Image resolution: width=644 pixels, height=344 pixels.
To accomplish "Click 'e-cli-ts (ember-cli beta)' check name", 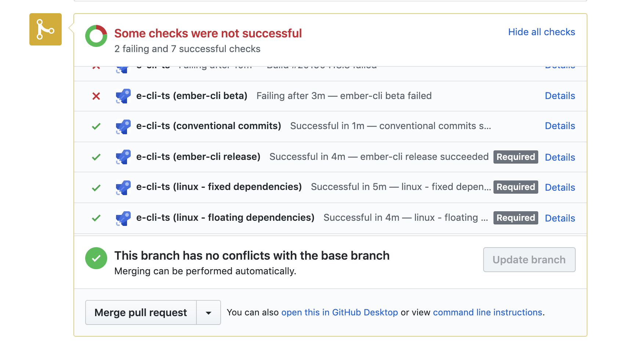I will click(x=192, y=96).
